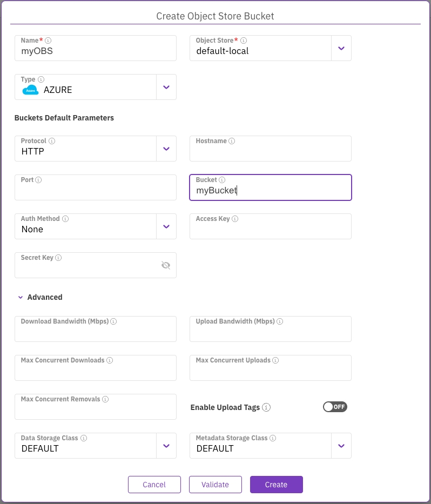The width and height of the screenshot is (431, 504).
Task: Collapse the Advanced section
Action: [21, 297]
